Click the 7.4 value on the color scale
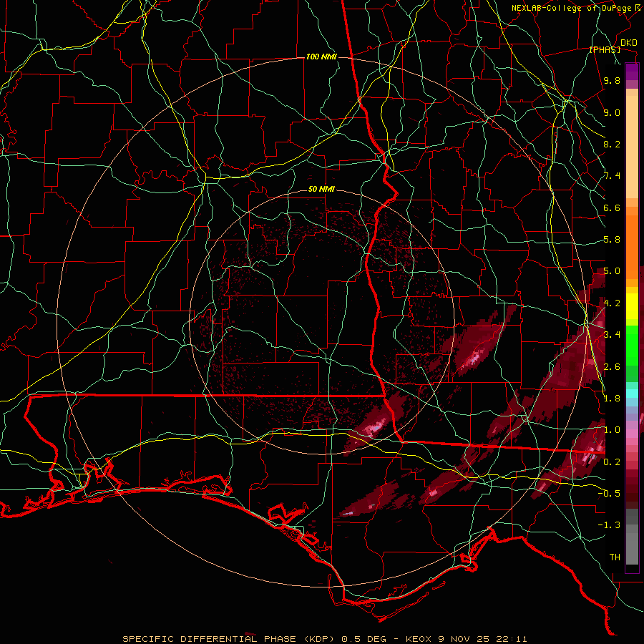The width and height of the screenshot is (644, 644). tap(612, 176)
